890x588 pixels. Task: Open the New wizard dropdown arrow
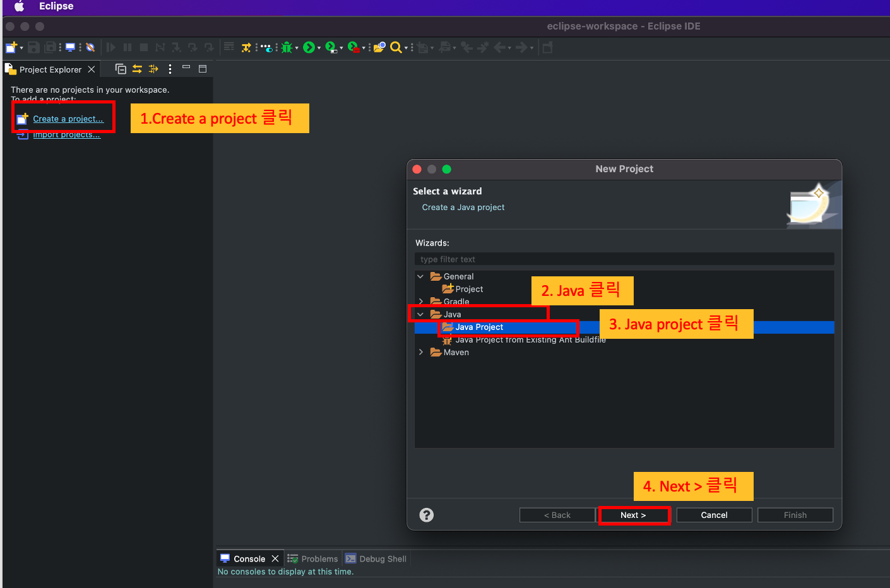21,48
